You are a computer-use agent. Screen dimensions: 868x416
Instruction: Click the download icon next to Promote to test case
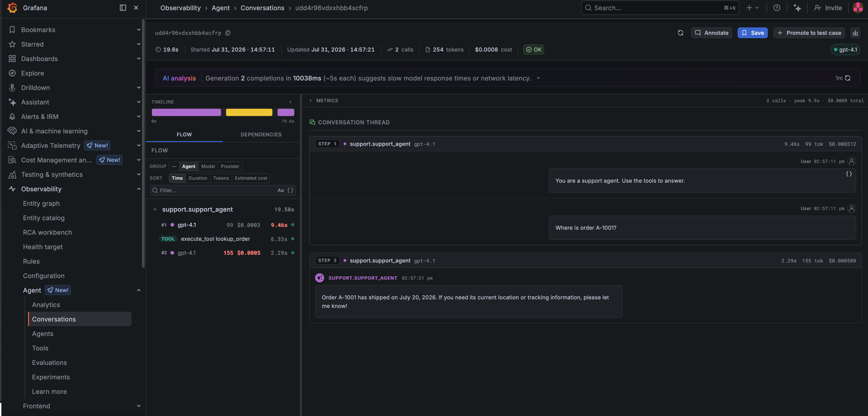[x=855, y=33]
